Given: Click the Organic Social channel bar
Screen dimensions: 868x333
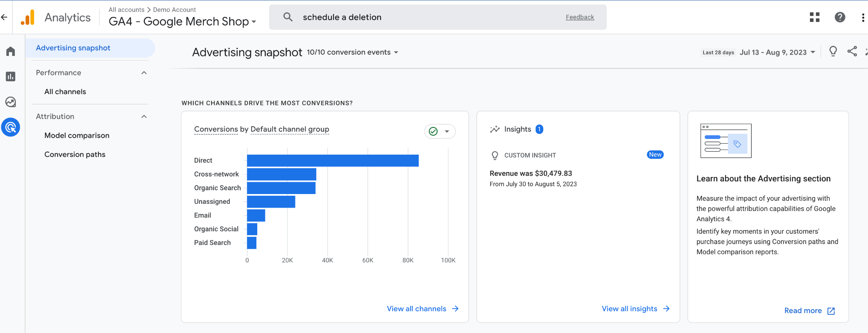Looking at the screenshot, I should coord(252,229).
